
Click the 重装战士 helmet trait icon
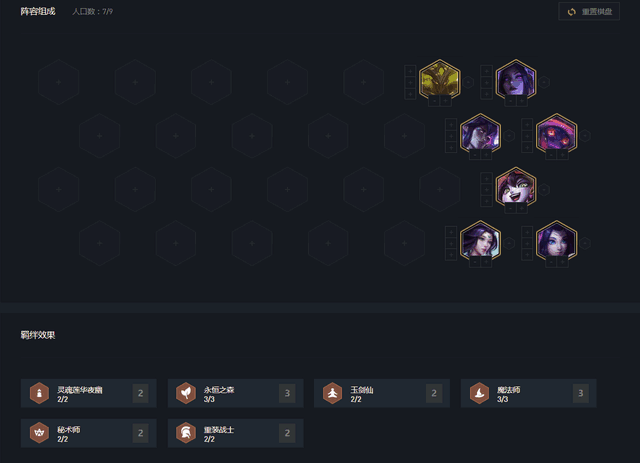pyautogui.click(x=186, y=433)
